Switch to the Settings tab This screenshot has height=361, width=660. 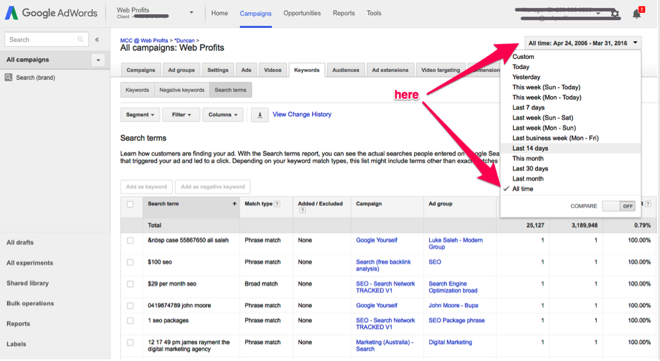pos(218,70)
